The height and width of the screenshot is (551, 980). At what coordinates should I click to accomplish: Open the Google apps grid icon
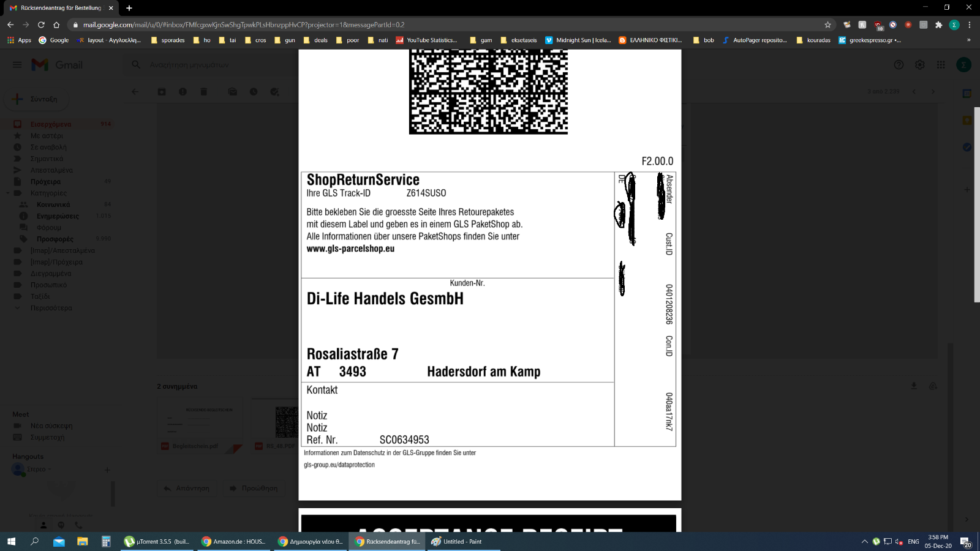pyautogui.click(x=941, y=64)
